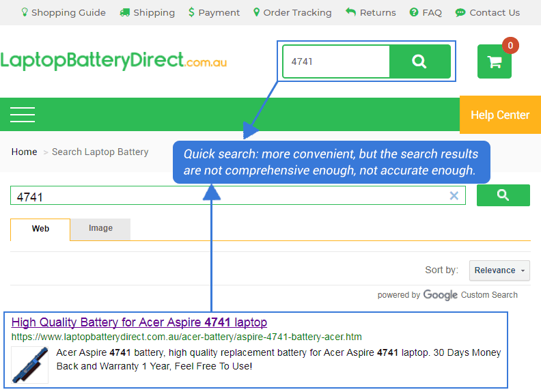The width and height of the screenshot is (541, 392).
Task: Open the Shopping Guide link
Action: click(x=64, y=13)
